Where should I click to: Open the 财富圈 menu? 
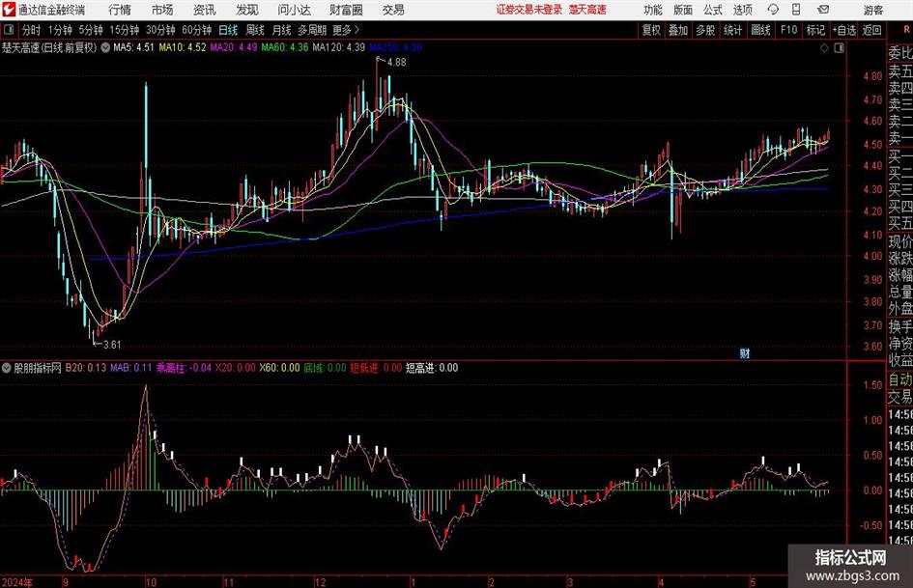346,10
